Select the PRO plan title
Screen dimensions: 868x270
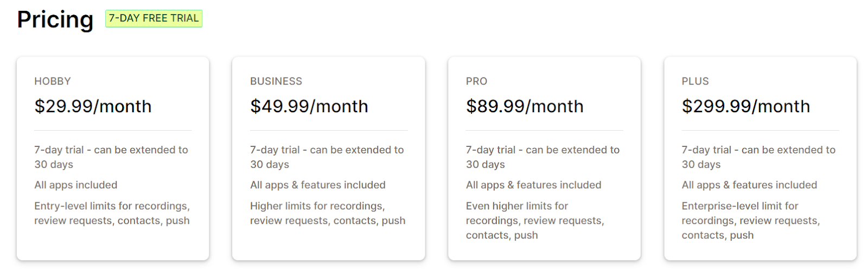476,81
